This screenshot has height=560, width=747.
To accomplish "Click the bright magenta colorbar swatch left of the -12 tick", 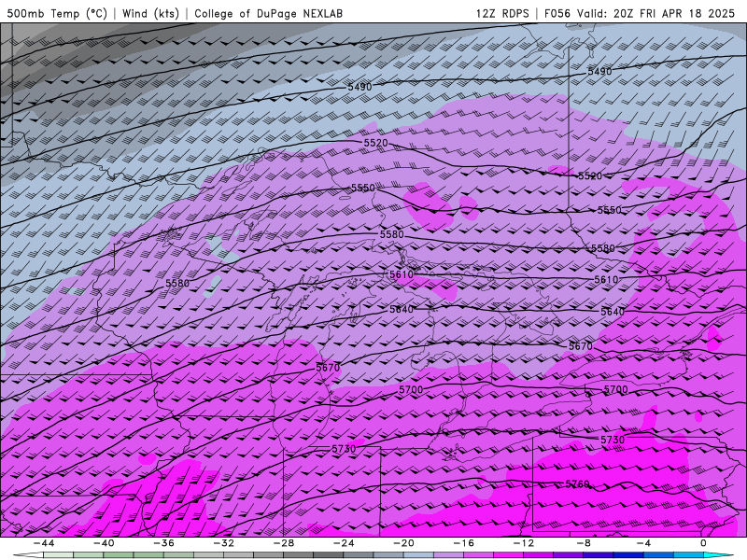I will tap(508, 556).
